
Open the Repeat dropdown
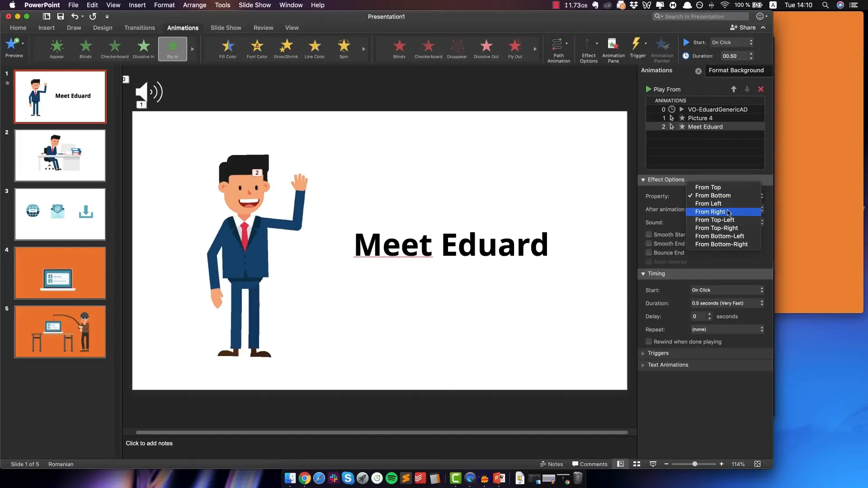[727, 329]
